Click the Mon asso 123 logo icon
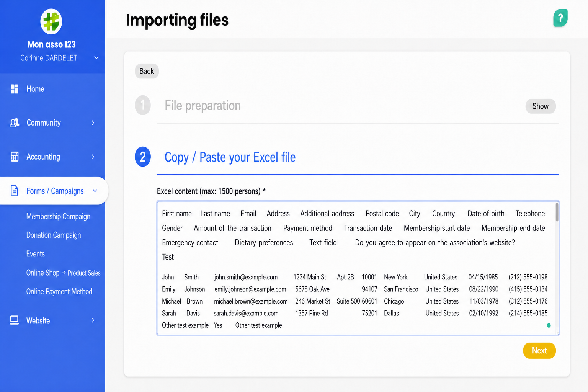 pos(51,21)
